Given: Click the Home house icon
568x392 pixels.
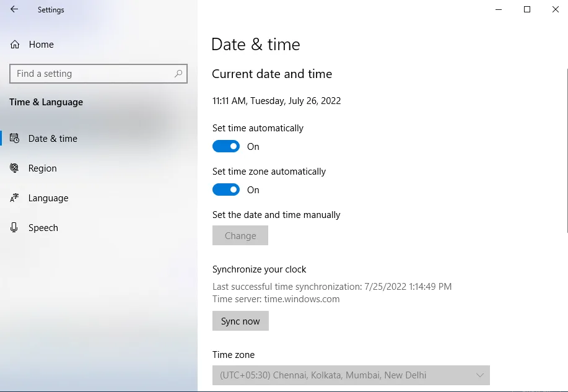Looking at the screenshot, I should (15, 45).
